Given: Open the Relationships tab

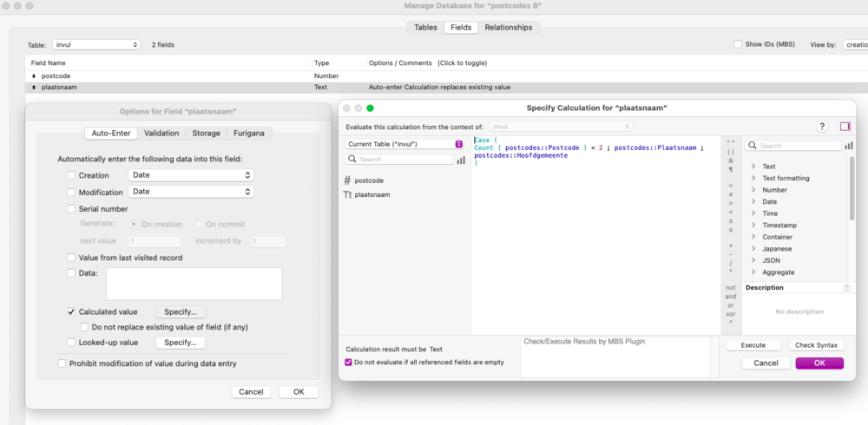Looking at the screenshot, I should 508,28.
